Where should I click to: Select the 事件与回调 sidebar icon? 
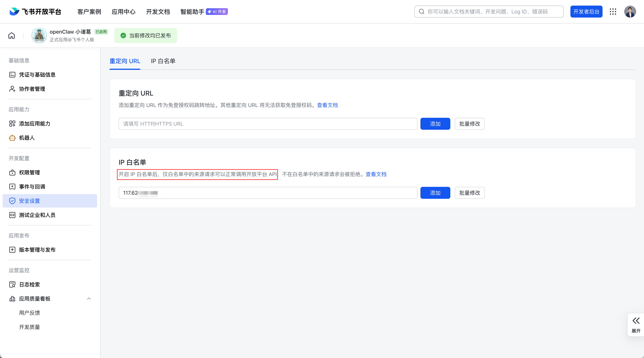13,186
